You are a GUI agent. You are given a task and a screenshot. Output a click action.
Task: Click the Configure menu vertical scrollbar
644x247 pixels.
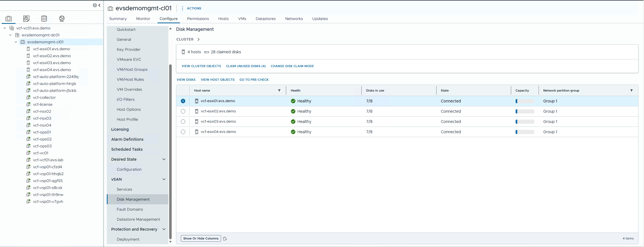pyautogui.click(x=170, y=151)
